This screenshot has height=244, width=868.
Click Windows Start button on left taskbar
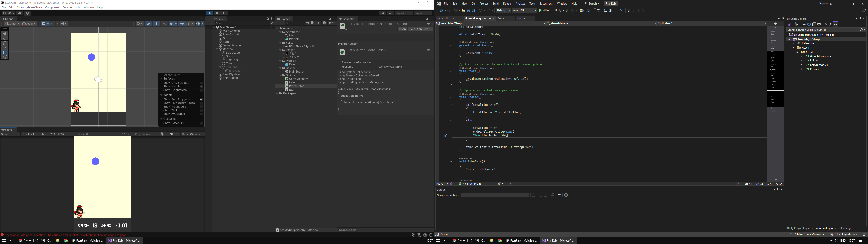[x=4, y=241]
